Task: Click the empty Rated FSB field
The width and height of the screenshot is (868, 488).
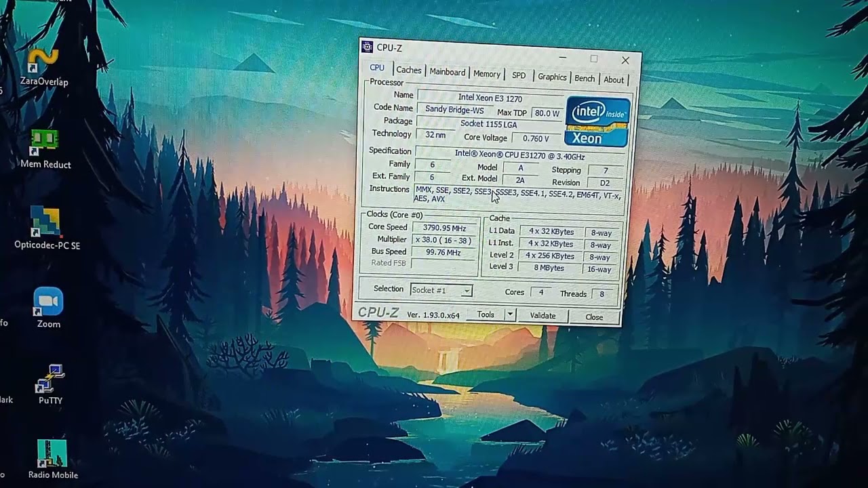Action: (x=443, y=264)
